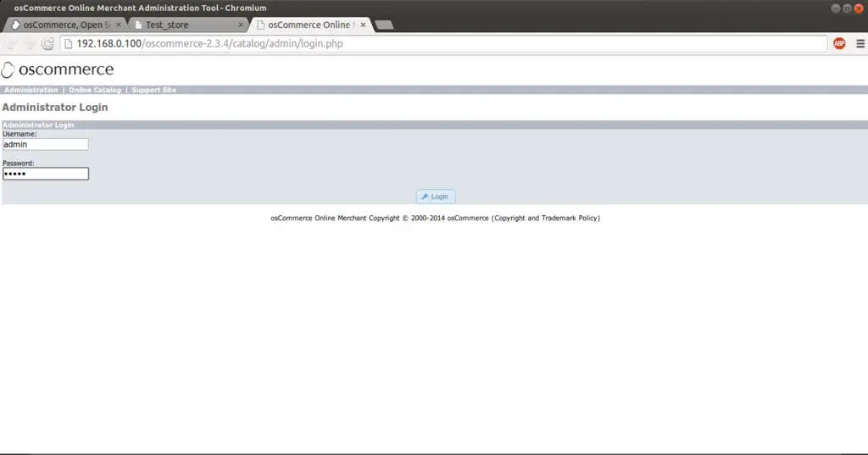Open the Support Site link
This screenshot has height=455, width=868.
[x=154, y=90]
